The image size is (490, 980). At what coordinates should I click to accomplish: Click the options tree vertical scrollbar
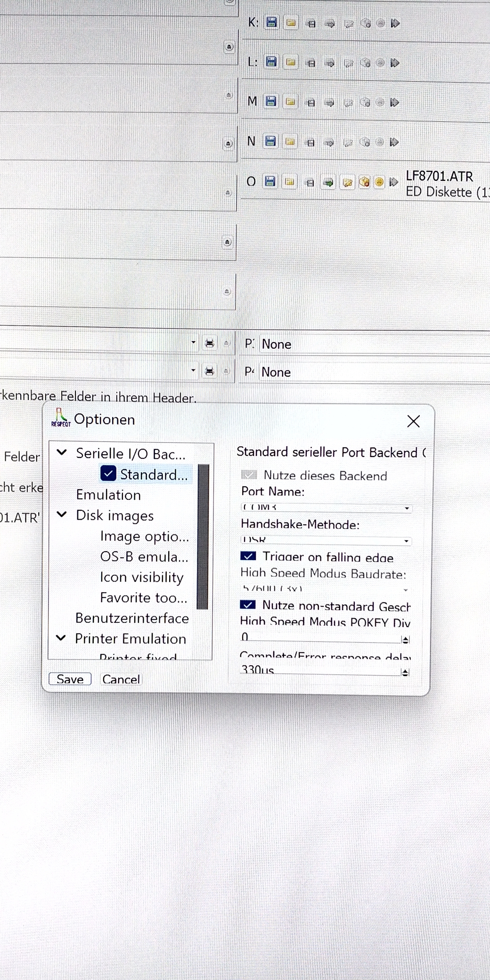[x=203, y=537]
